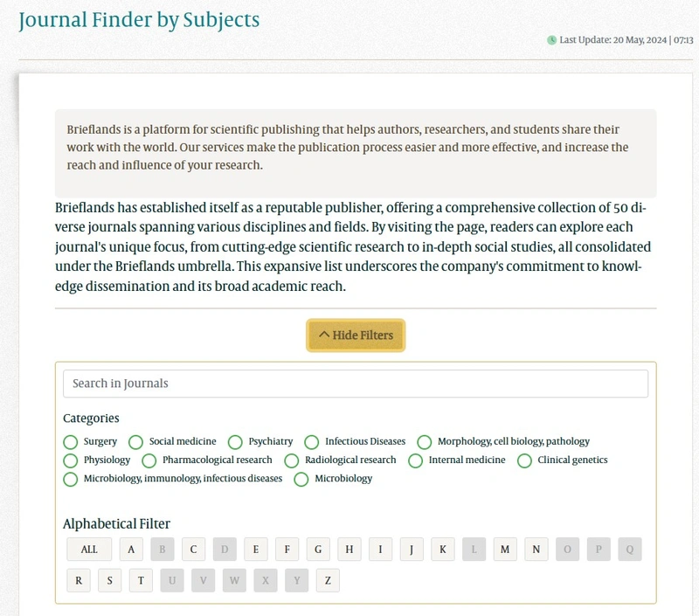Screen dimensions: 699x616
Task: Select the Infectious Diseases category
Action: [312, 442]
